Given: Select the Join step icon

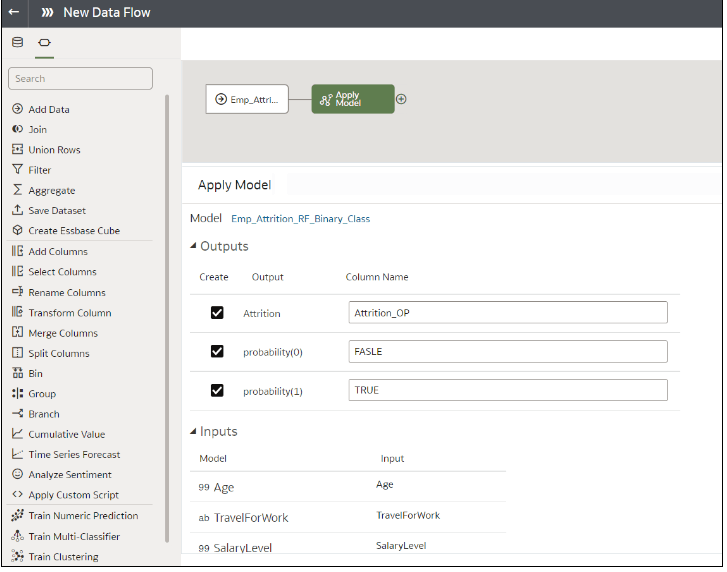Looking at the screenshot, I should tap(17, 129).
